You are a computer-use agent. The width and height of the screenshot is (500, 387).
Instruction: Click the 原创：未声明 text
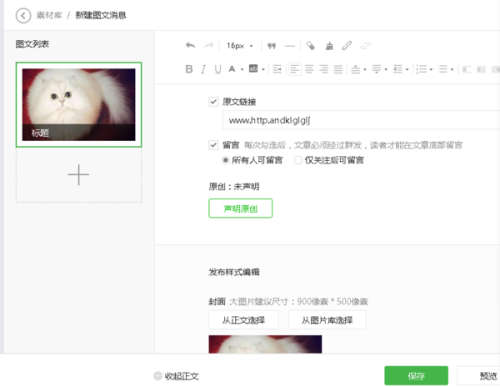tap(234, 186)
